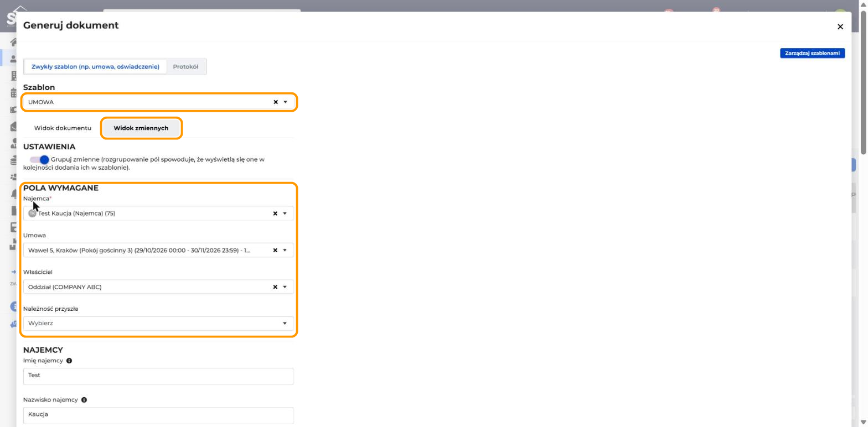Click the POLA WYMAGANE heading
868x427 pixels.
pyautogui.click(x=61, y=188)
